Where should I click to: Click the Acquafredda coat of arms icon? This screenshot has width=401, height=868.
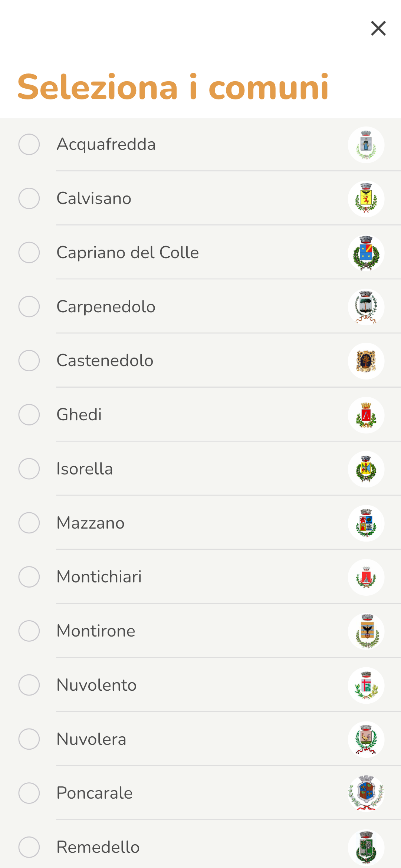[x=366, y=145]
